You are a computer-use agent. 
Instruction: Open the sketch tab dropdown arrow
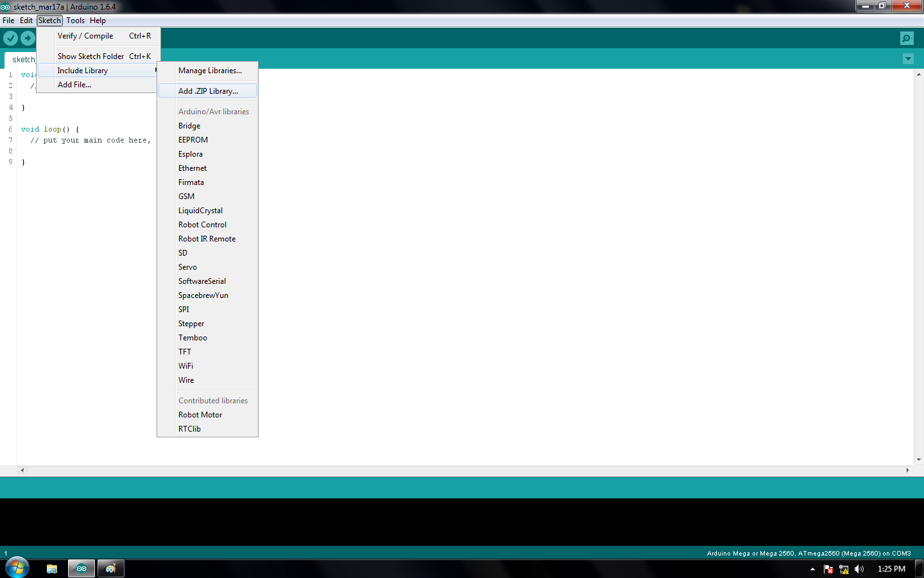click(908, 58)
